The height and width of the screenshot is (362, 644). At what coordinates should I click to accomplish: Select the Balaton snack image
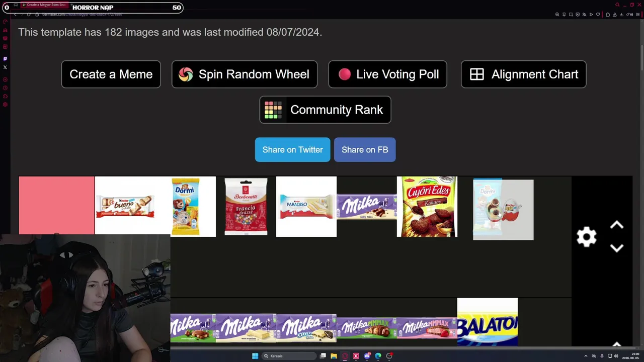tap(488, 322)
